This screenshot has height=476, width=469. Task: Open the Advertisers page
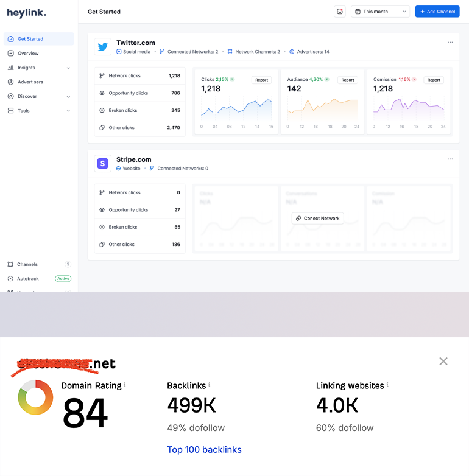(38, 82)
